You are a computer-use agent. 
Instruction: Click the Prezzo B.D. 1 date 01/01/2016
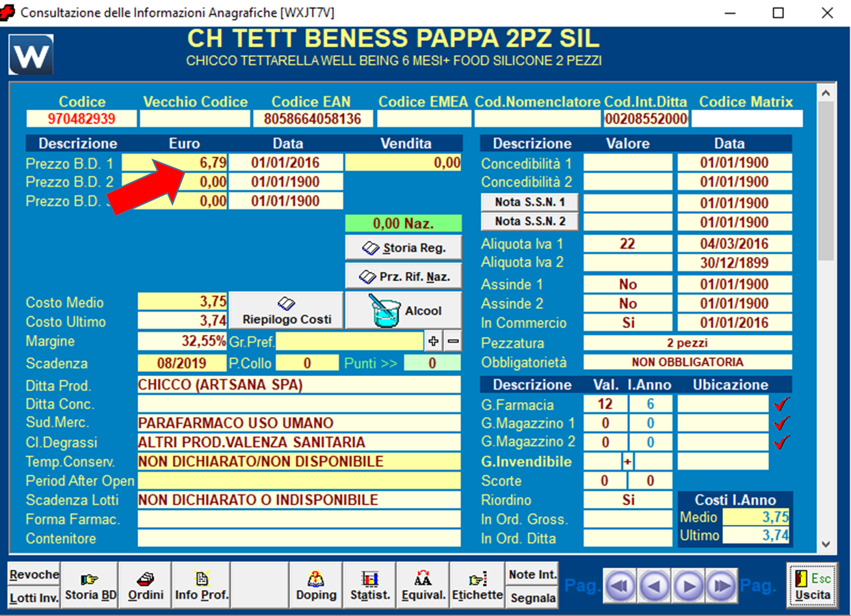(x=286, y=163)
